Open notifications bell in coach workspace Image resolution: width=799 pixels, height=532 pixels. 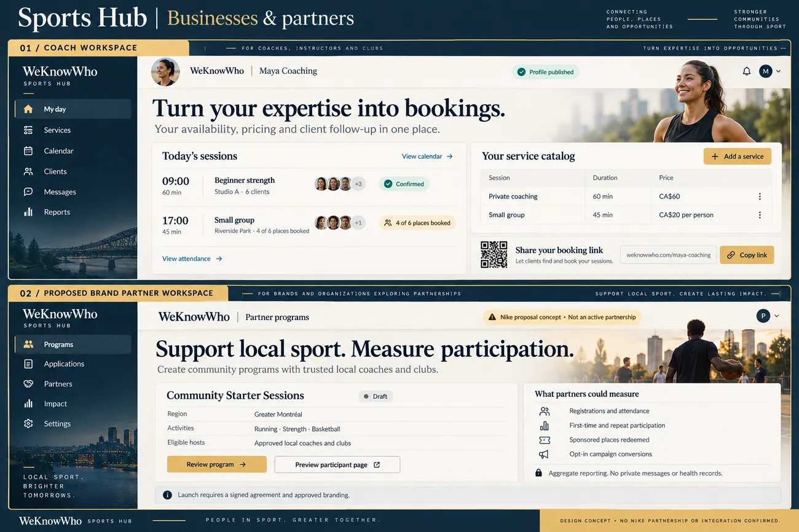click(747, 71)
